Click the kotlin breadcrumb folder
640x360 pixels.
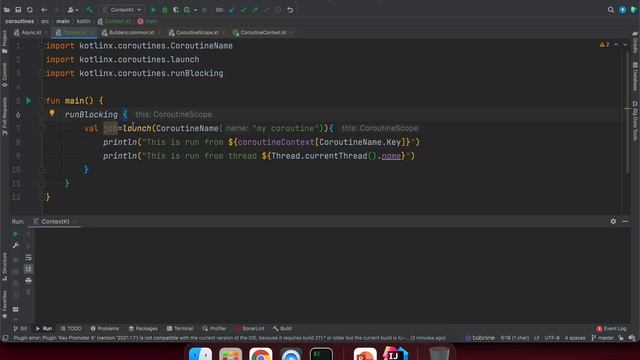[x=83, y=21]
